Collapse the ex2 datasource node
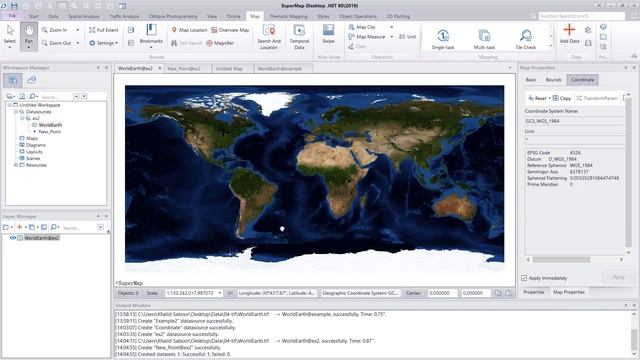This screenshot has height=360, width=640. pyautogui.click(x=22, y=118)
